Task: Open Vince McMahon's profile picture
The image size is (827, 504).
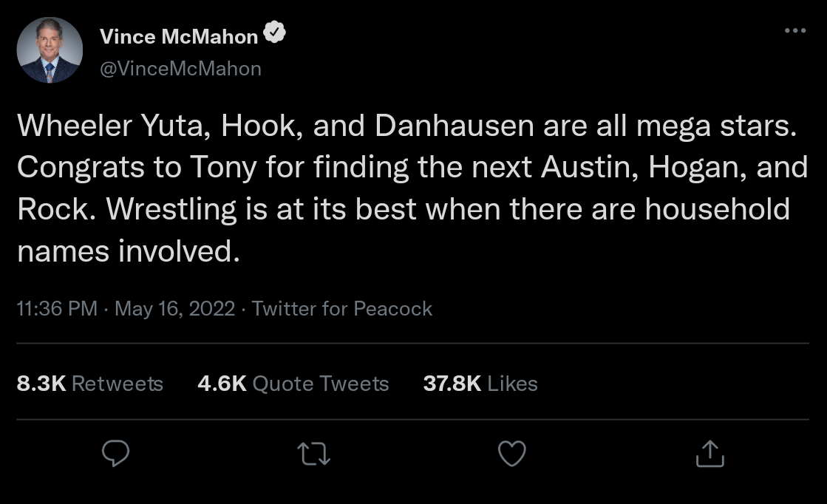Action: tap(50, 50)
